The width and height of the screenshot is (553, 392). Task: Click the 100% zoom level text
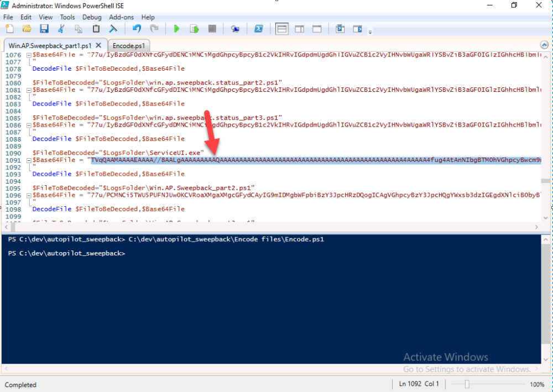(x=537, y=384)
